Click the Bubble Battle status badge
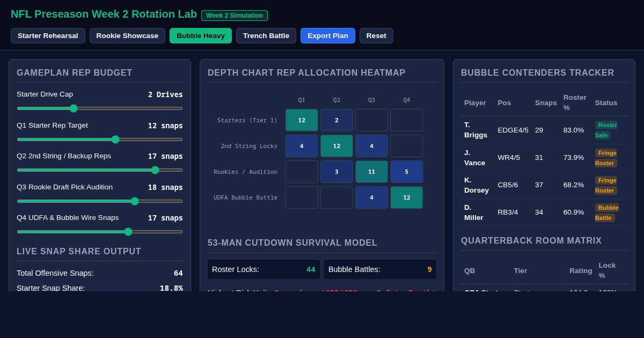 click(607, 212)
